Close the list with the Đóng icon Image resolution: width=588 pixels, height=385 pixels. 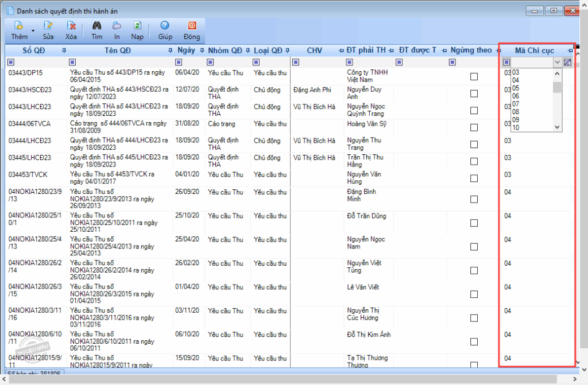192,26
